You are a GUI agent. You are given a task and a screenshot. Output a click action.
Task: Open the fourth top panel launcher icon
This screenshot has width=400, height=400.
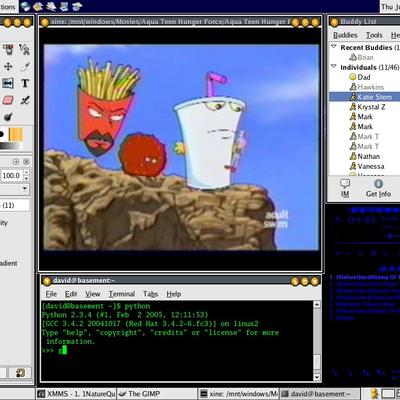64,6
